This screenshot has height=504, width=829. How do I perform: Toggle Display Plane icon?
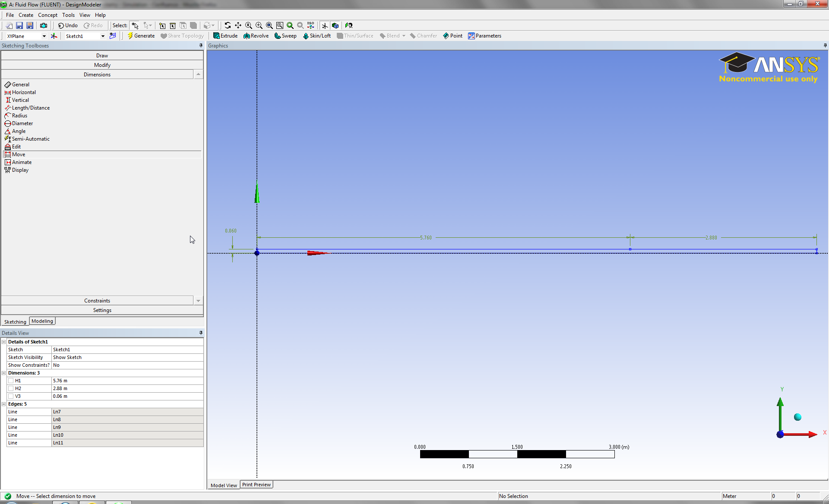pos(325,25)
